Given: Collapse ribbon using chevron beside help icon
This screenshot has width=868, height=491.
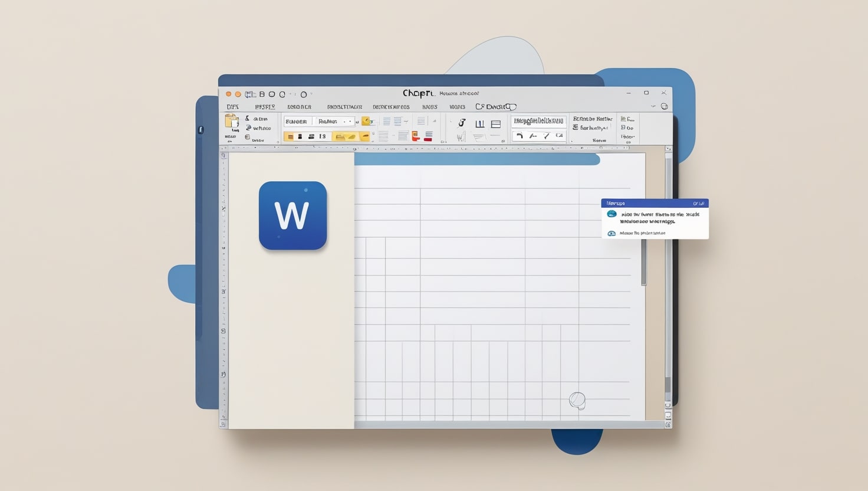Looking at the screenshot, I should 653,106.
